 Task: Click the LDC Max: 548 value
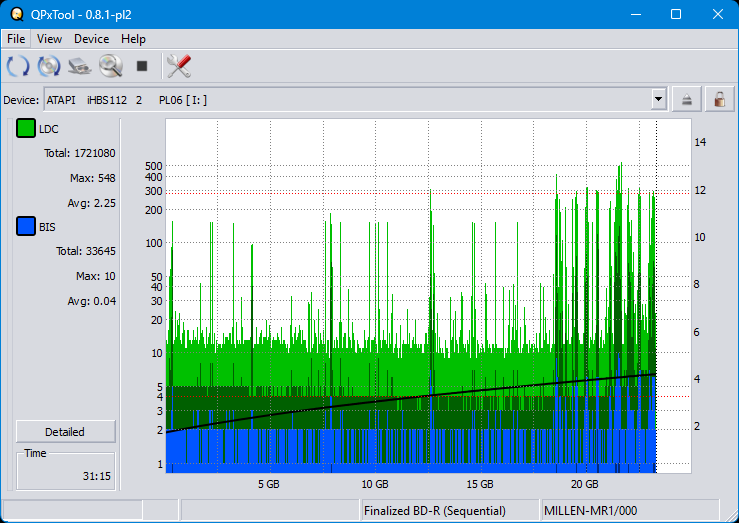click(92, 178)
